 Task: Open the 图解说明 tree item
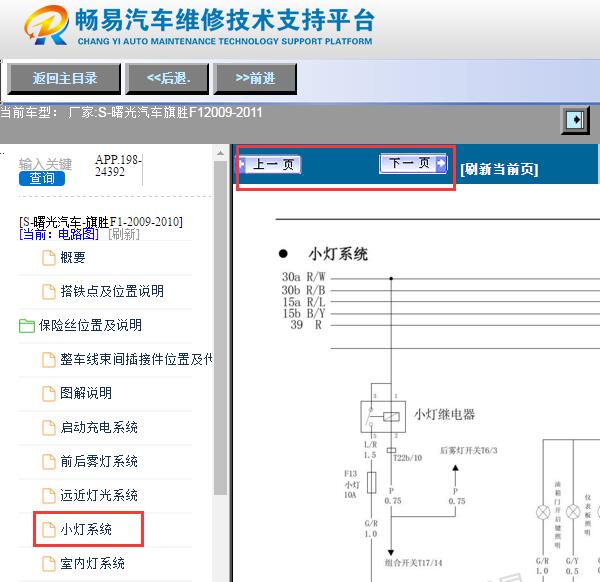pos(86,393)
